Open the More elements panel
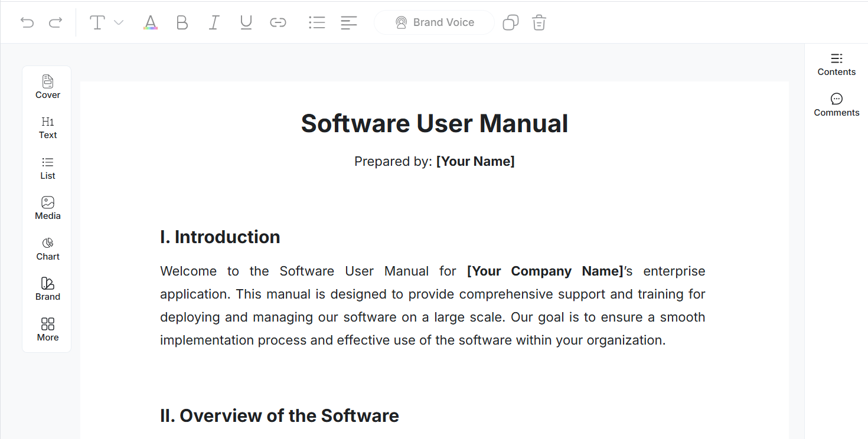Image resolution: width=868 pixels, height=439 pixels. click(47, 328)
